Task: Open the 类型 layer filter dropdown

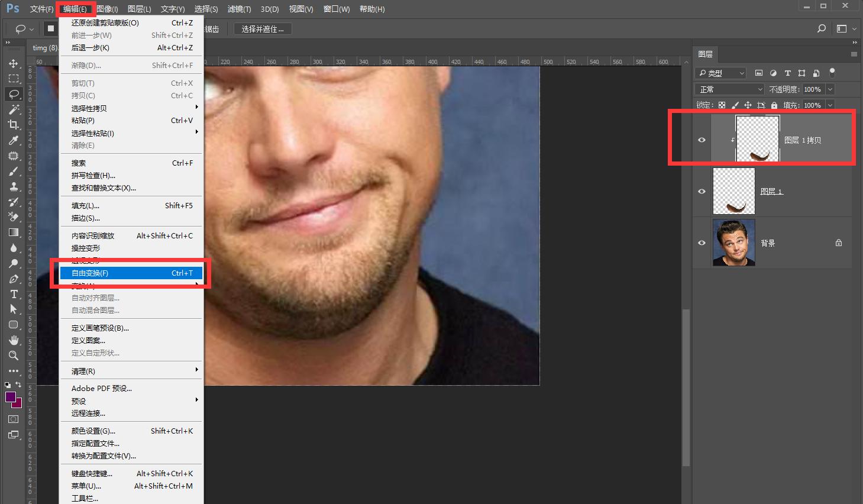Action: (722, 73)
